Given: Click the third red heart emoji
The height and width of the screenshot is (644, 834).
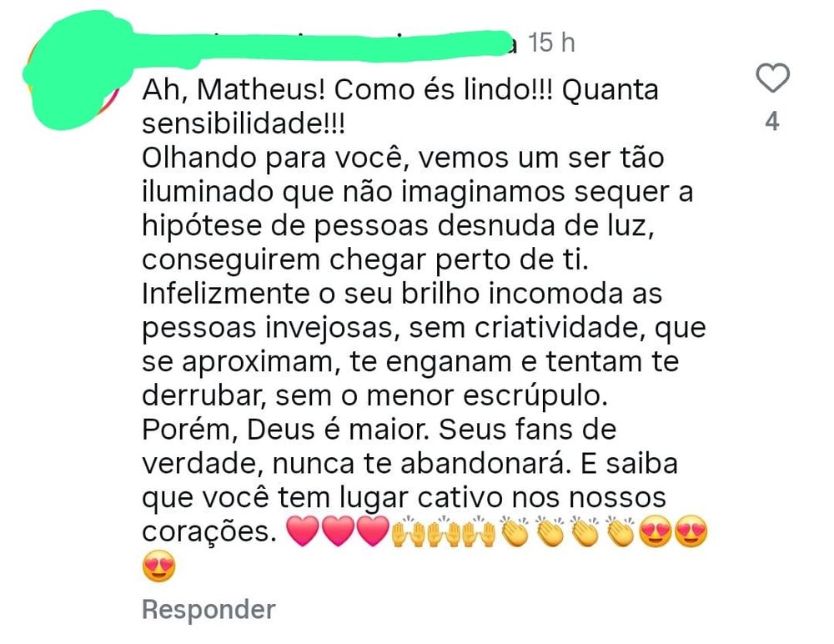Looking at the screenshot, I should (x=373, y=531).
